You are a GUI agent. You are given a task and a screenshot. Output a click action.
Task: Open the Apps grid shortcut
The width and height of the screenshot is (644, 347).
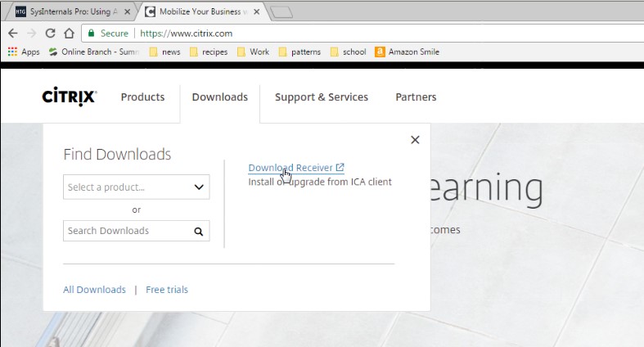(x=24, y=52)
